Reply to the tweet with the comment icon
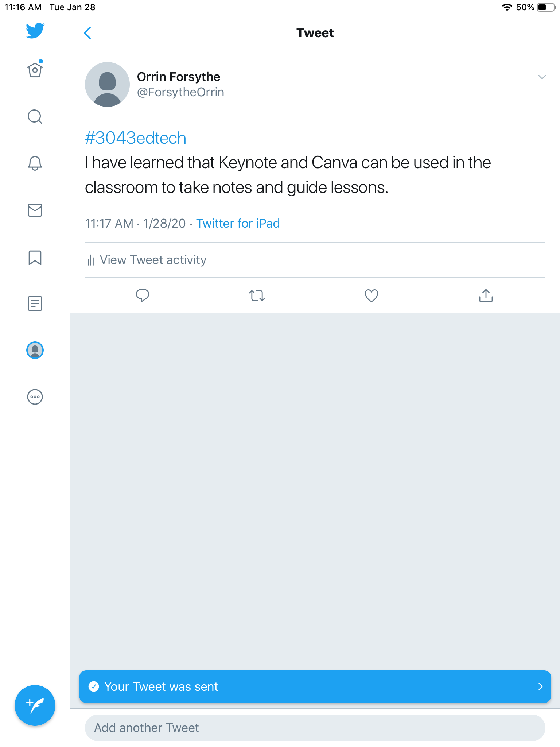560x747 pixels. tap(142, 295)
